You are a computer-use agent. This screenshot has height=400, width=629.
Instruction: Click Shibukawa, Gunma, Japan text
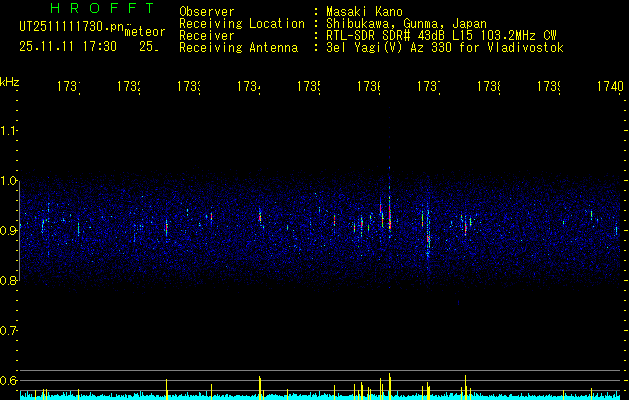pos(406,24)
